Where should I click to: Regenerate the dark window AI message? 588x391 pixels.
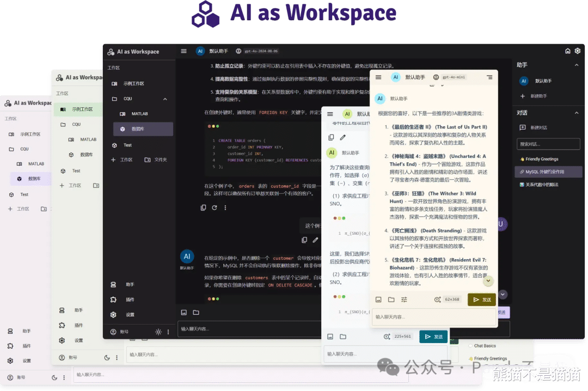coord(215,207)
